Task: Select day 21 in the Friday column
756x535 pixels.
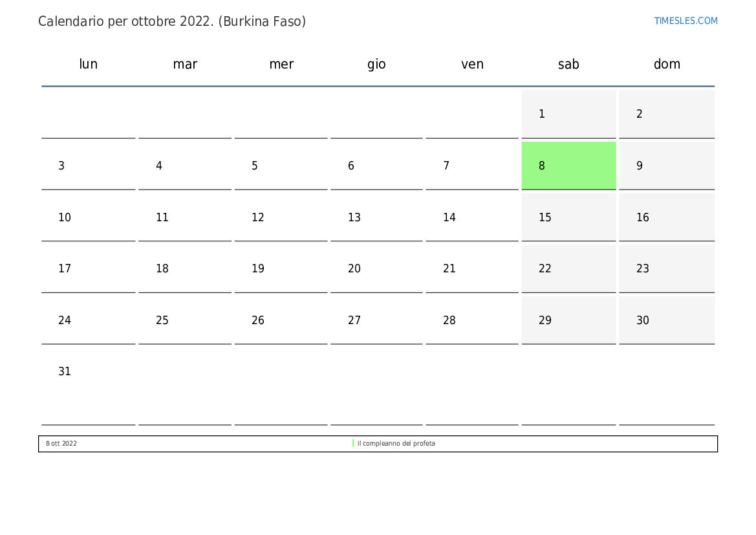Action: click(x=471, y=268)
